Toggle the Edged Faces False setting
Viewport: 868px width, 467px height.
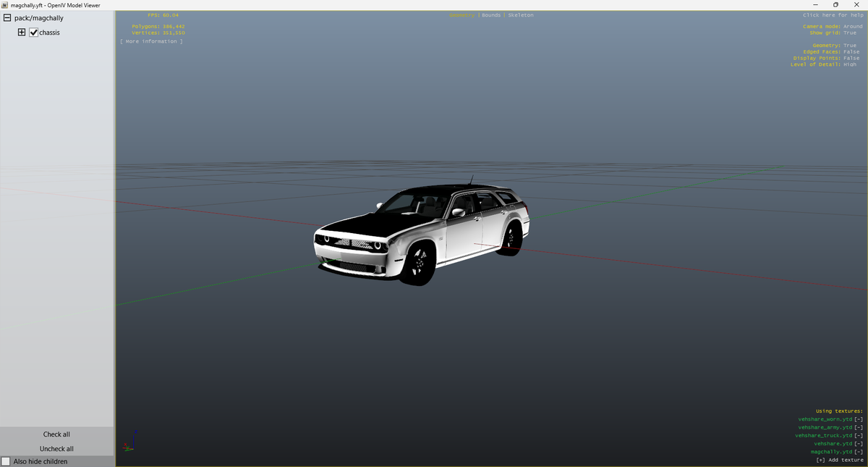(x=833, y=52)
